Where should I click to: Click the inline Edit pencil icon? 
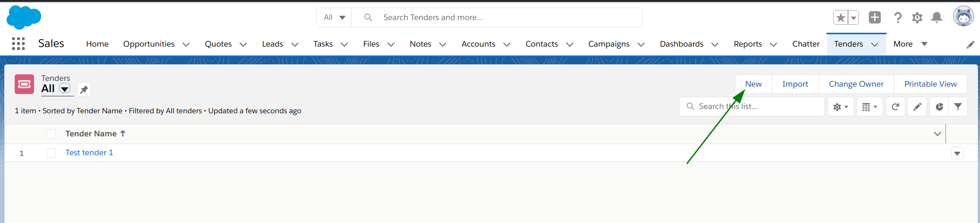click(917, 106)
